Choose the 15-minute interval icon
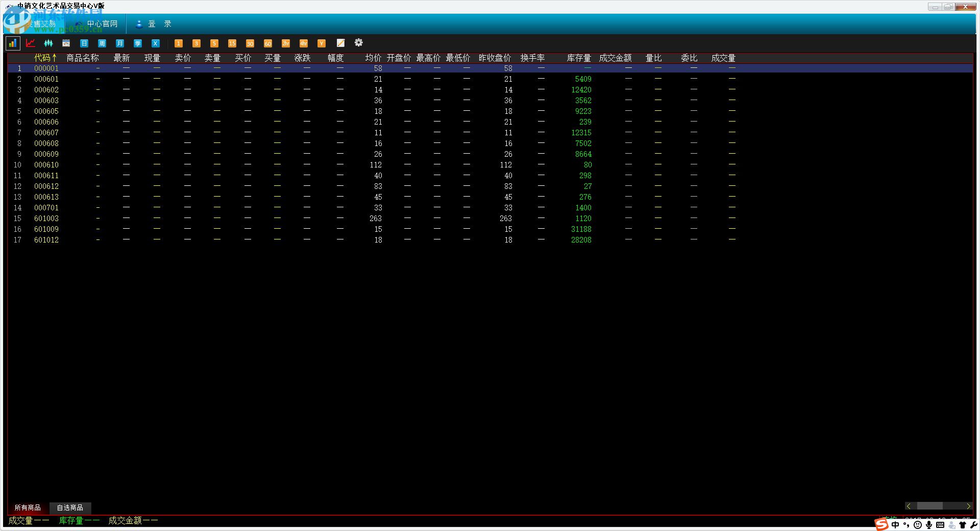Viewport: 980px width, 531px height. point(232,43)
